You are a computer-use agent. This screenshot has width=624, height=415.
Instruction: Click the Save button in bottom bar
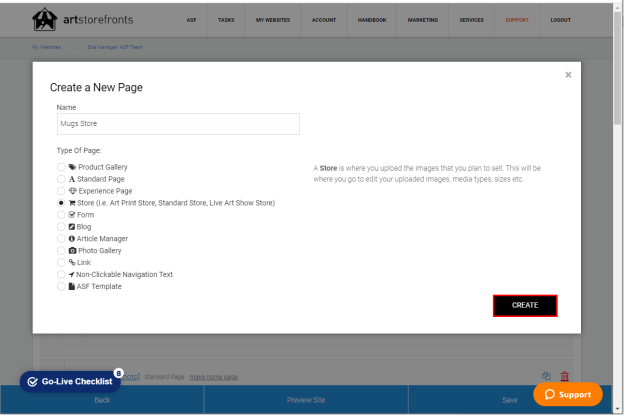(510, 400)
